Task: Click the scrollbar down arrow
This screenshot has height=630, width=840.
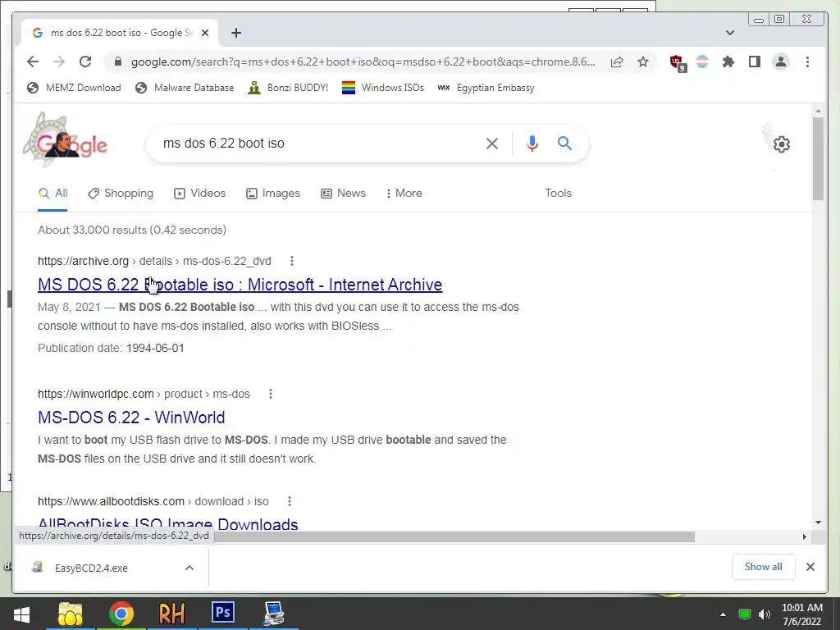Action: tap(818, 523)
